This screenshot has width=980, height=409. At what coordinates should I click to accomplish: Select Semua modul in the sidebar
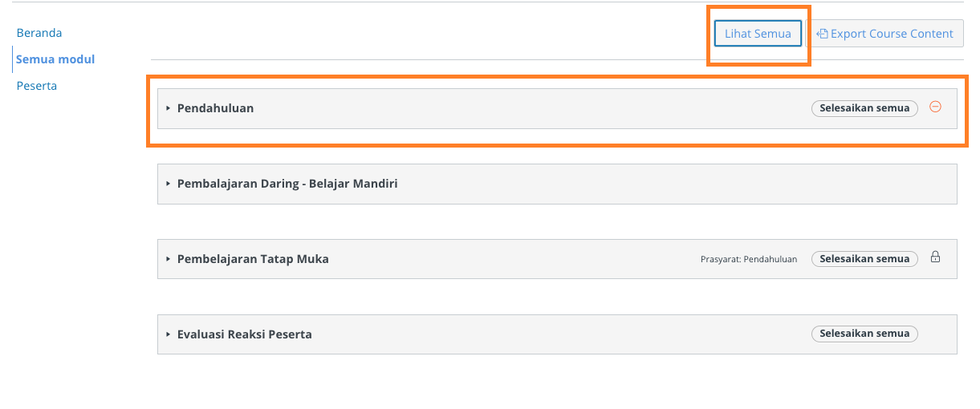click(55, 59)
